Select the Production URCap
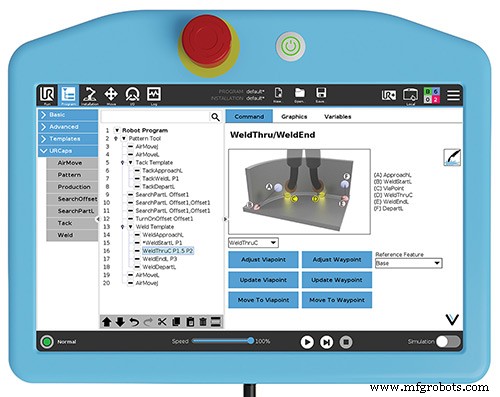 click(x=72, y=187)
